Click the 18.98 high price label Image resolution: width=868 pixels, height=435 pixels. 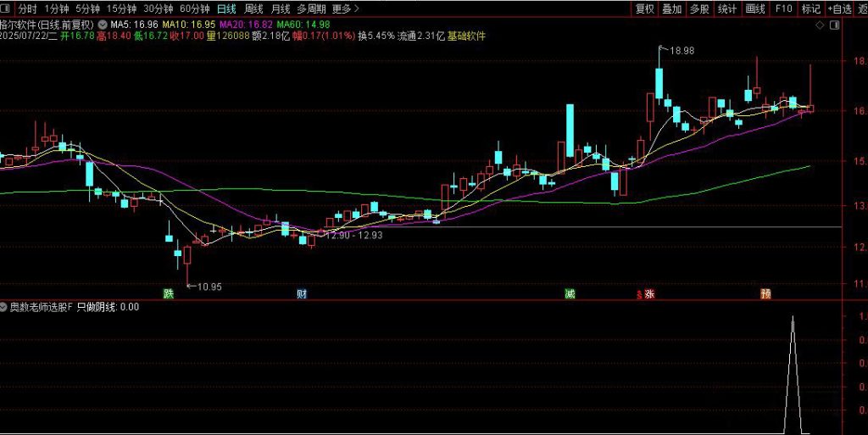tap(682, 51)
